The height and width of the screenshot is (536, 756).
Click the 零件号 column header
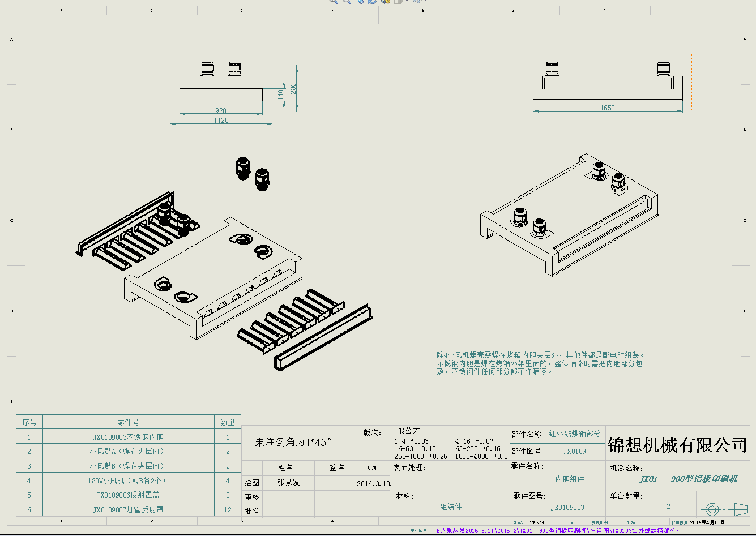click(128, 422)
